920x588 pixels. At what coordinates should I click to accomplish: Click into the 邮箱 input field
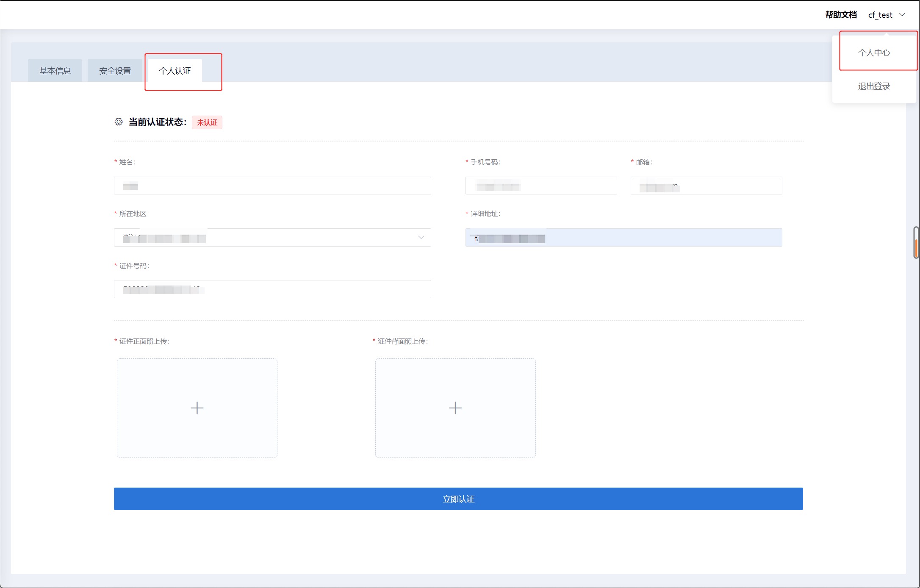(706, 186)
